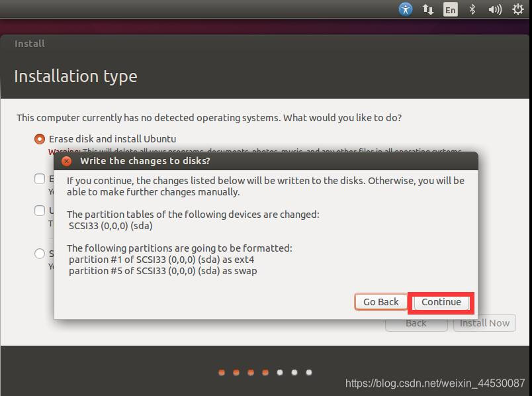Click 'Write the changes to disks?' title
This screenshot has height=396, width=532.
point(145,161)
